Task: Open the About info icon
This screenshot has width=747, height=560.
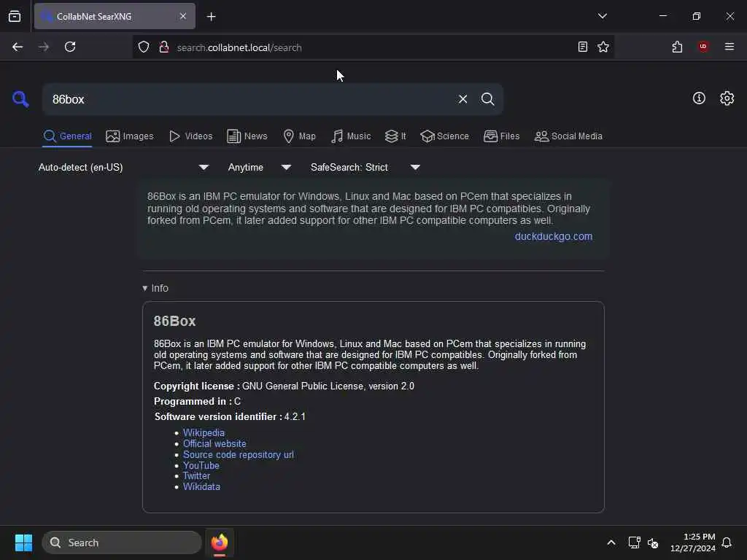Action: [x=699, y=98]
